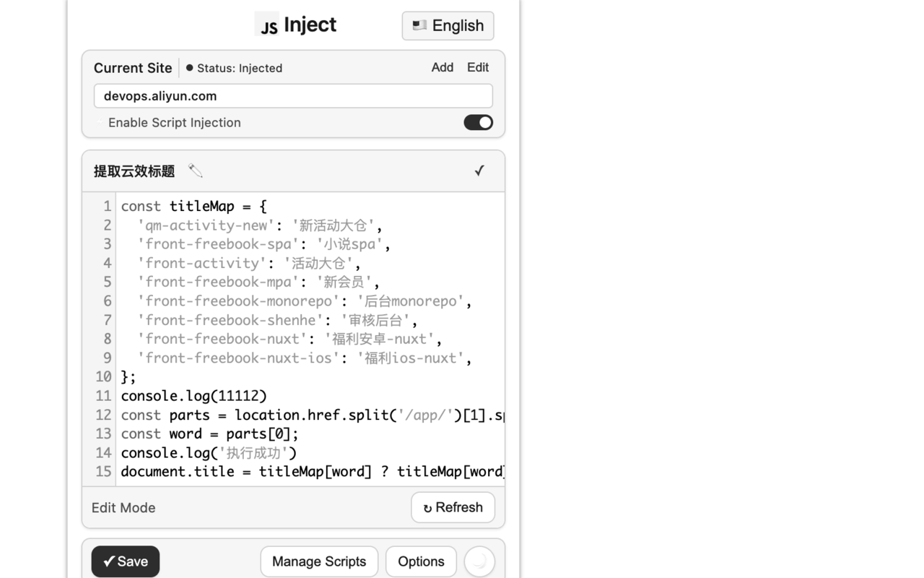Click the pencil icon to rename script

point(194,171)
